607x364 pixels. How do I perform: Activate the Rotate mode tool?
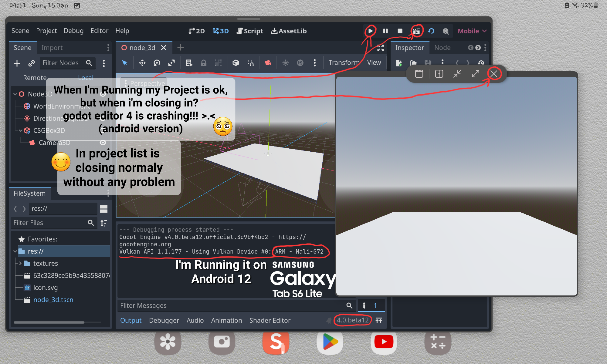coord(157,63)
